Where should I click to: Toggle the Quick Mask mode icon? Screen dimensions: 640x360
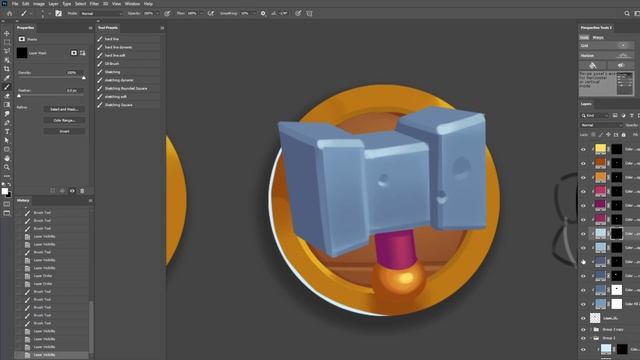pyautogui.click(x=7, y=204)
